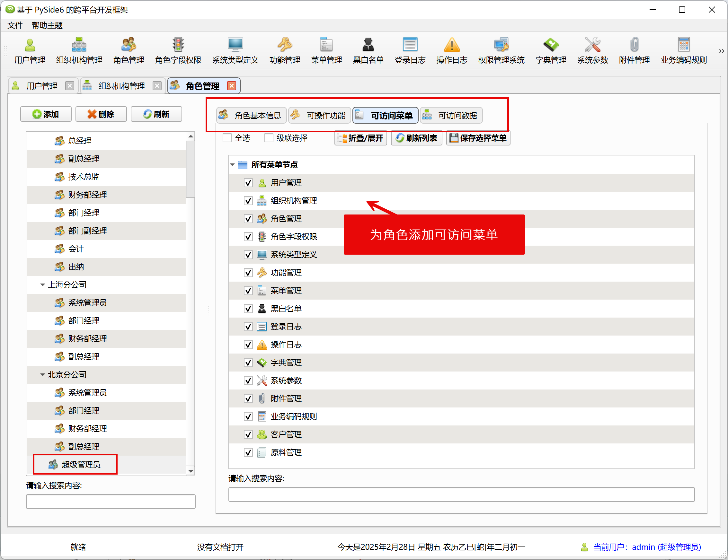Uncheck 黑白名单 menu checkbox
The image size is (728, 560).
[248, 309]
